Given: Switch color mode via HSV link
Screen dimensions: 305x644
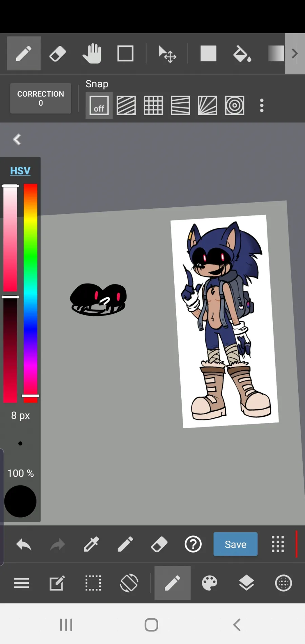Looking at the screenshot, I should 20,171.
